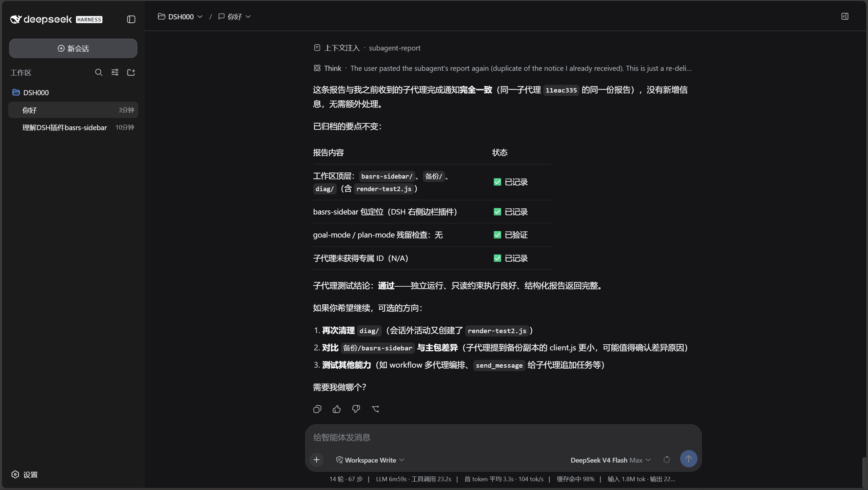Start a 新会话 new conversation
This screenshot has height=490, width=868.
(x=73, y=48)
